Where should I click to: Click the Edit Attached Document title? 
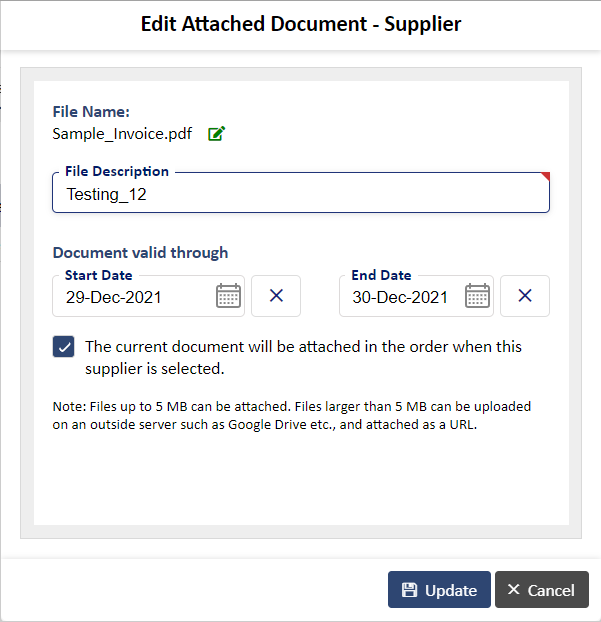pos(301,24)
